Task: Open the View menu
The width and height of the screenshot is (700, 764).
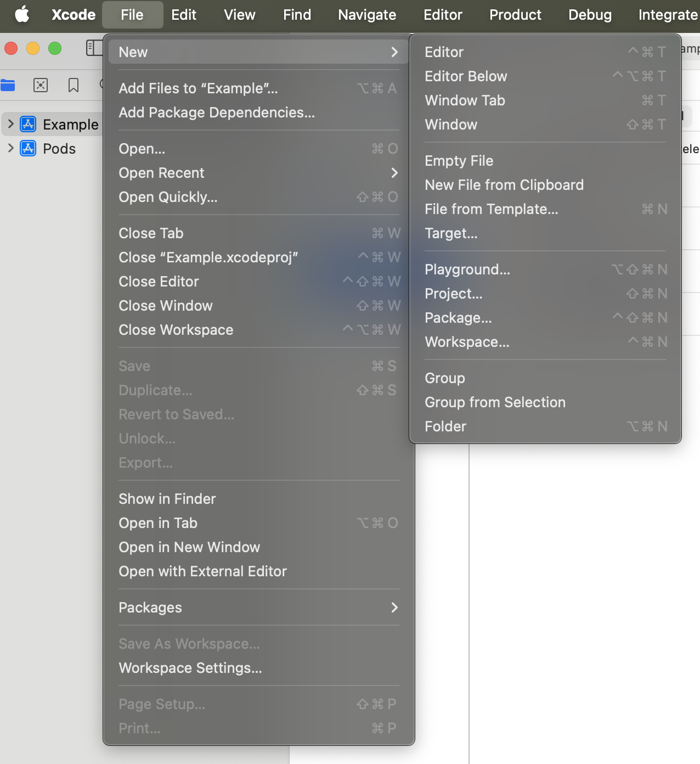Action: click(x=240, y=14)
